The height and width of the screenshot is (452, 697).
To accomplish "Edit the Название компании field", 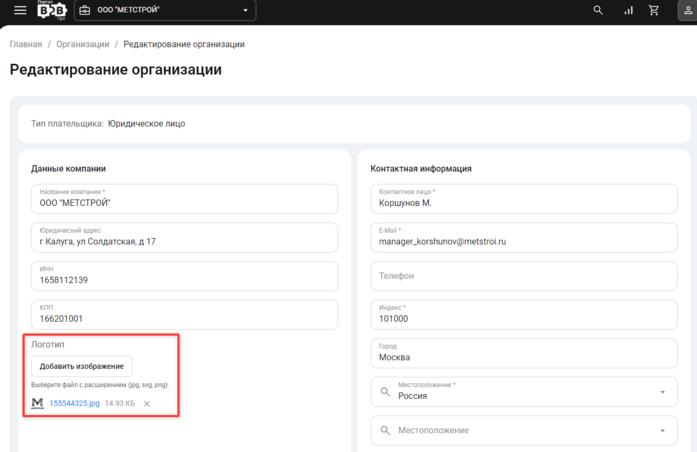I will (x=184, y=199).
